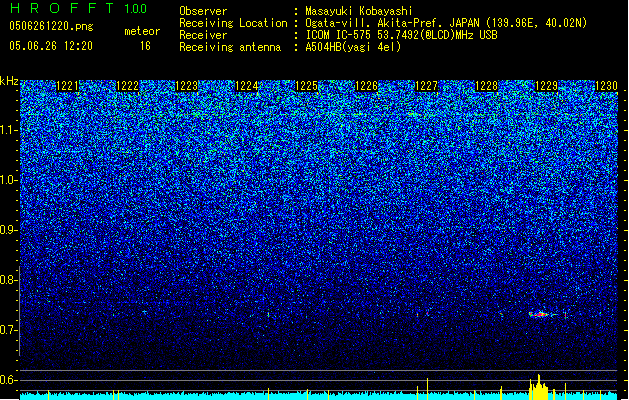The width and height of the screenshot is (629, 400).
Task: Click the bright red meteor echo near 1229
Action: 539,315
